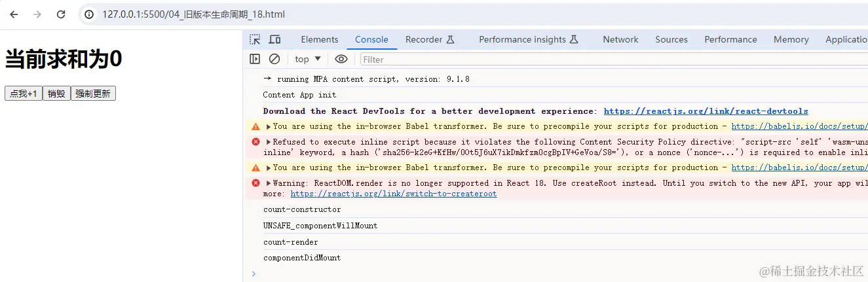
Task: Focus the console Filter field
Action: coord(614,60)
